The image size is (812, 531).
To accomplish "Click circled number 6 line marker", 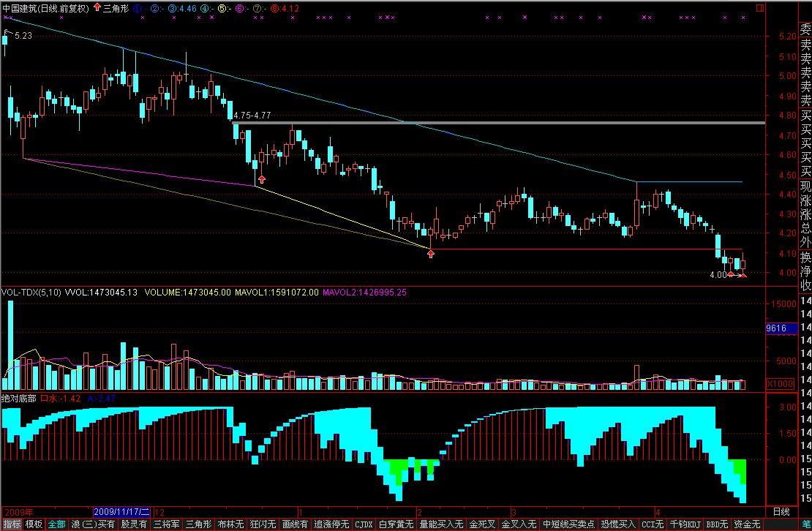I will point(240,8).
